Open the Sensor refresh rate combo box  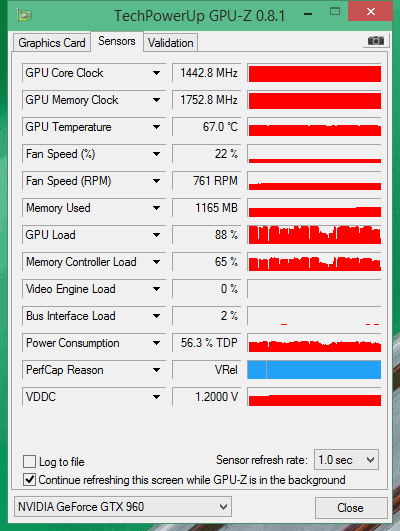click(346, 460)
